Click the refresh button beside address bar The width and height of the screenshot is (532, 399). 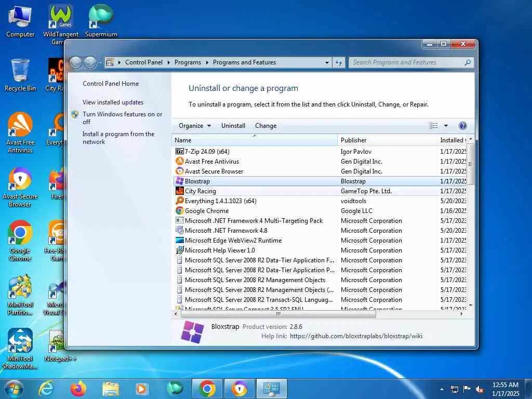339,62
